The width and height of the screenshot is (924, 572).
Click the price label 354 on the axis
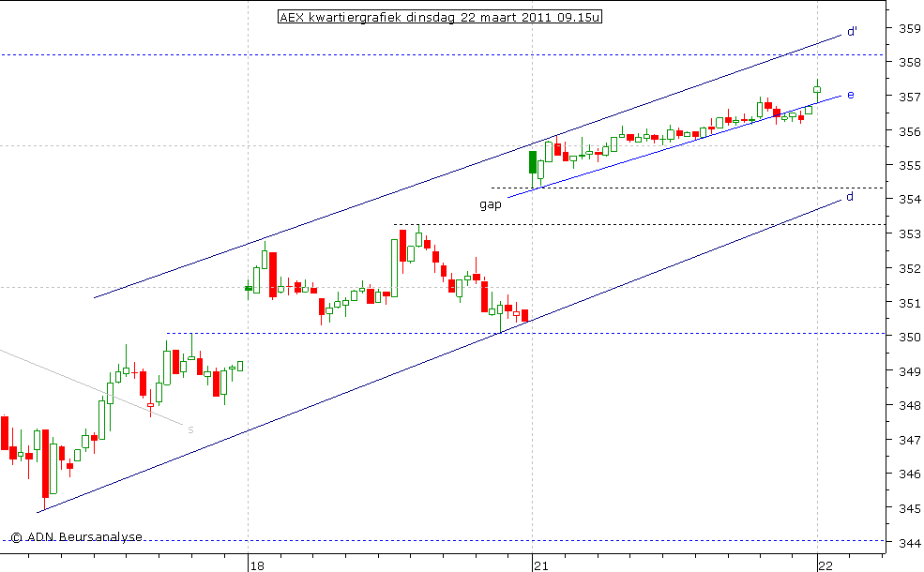909,200
